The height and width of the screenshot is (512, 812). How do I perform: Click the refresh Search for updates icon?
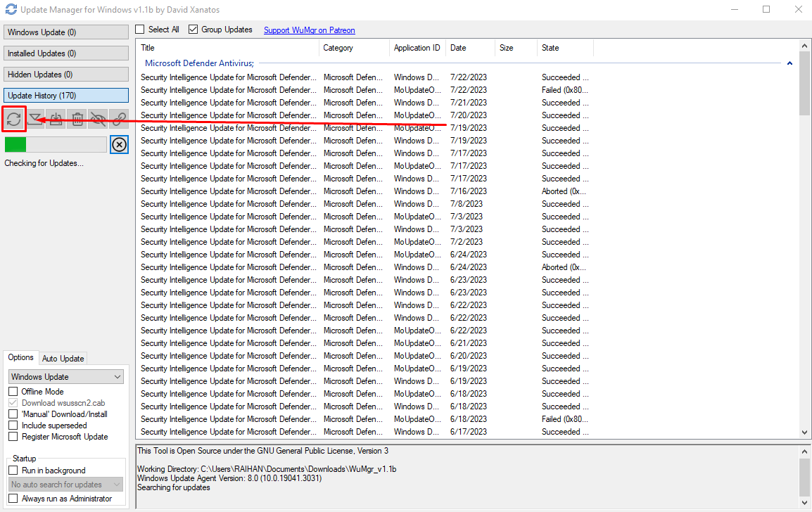14,120
